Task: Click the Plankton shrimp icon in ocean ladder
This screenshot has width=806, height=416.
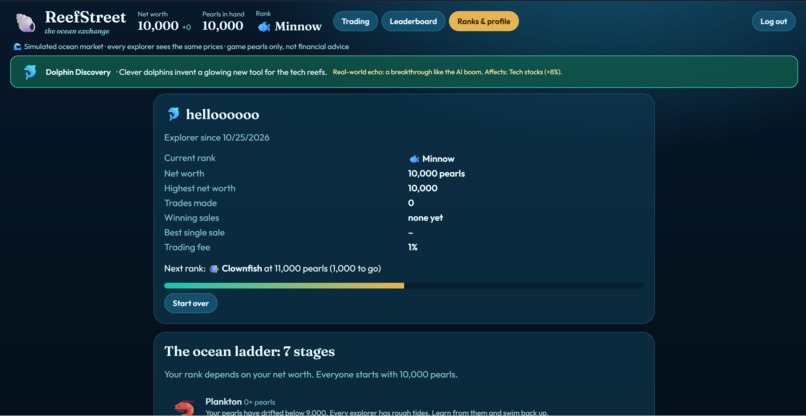Action: click(184, 408)
